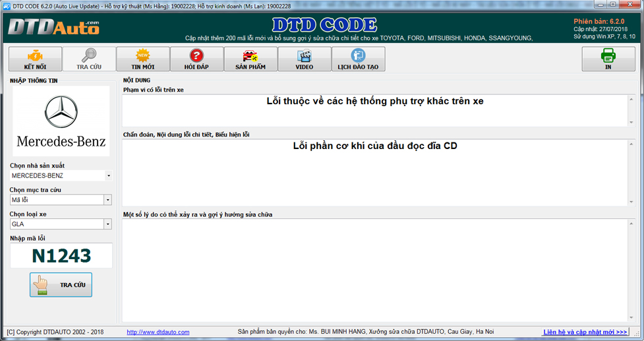Click the 'Nhập mã lỗi' label
Screen dimensions: 644x341
(x=28, y=238)
